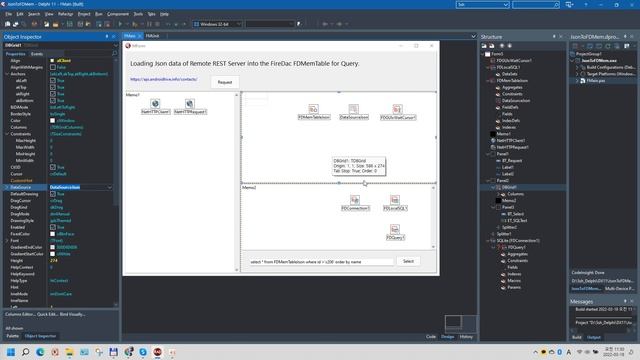Viewport: 640px width, 360px height.
Task: Switch to the Code view tab
Action: [431, 337]
